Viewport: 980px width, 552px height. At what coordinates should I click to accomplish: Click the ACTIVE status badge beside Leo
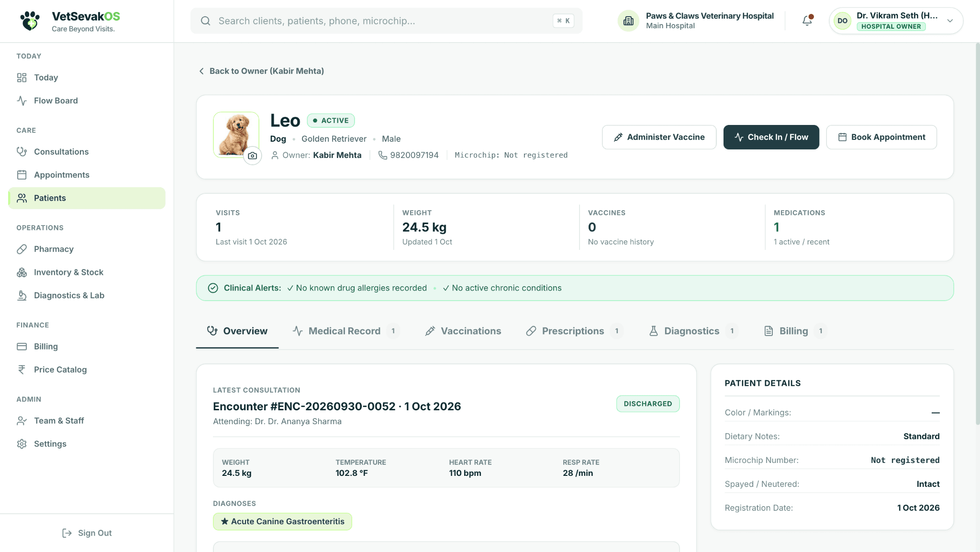(331, 121)
